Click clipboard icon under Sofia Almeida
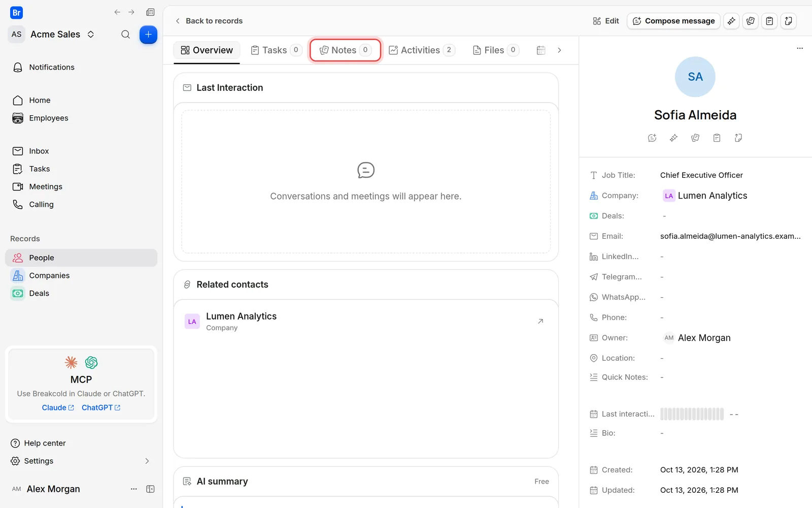The height and width of the screenshot is (508, 812). click(717, 138)
